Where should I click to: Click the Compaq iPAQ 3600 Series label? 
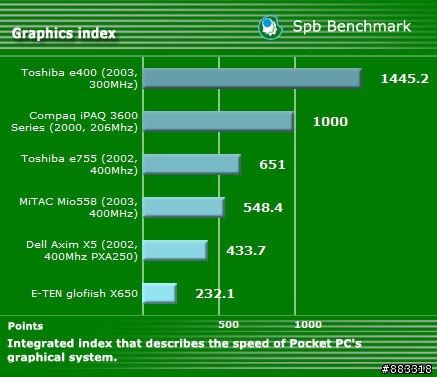coord(74,122)
